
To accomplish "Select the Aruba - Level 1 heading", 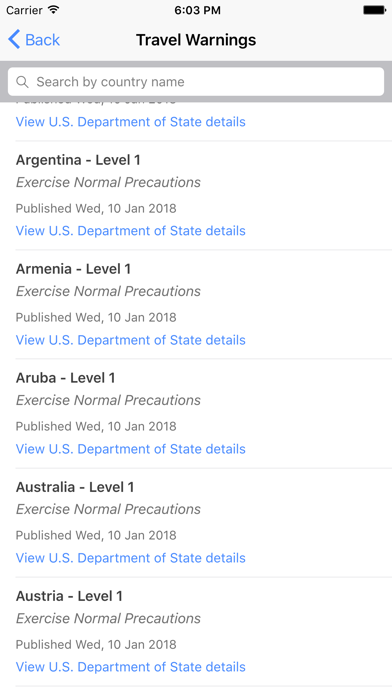I will tap(66, 378).
